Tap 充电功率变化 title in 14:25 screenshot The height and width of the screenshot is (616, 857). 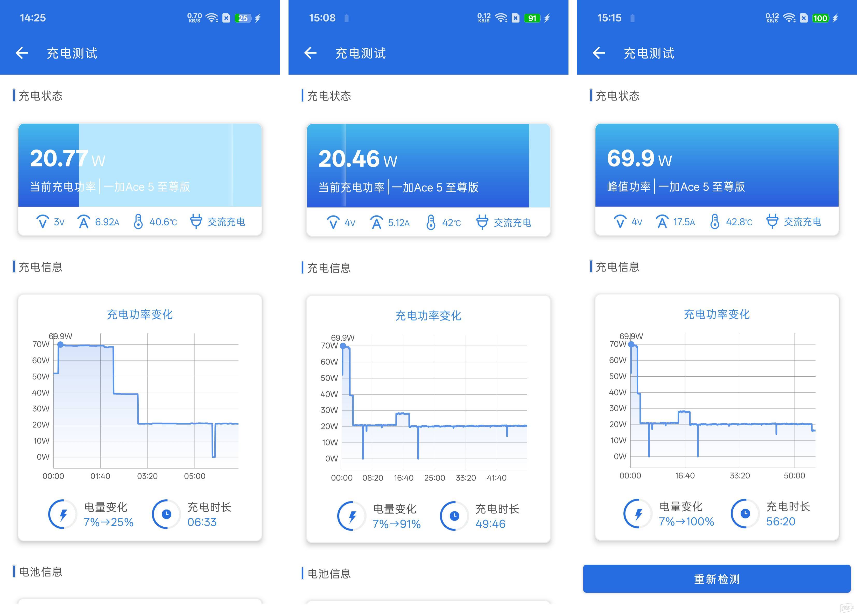[x=140, y=314]
